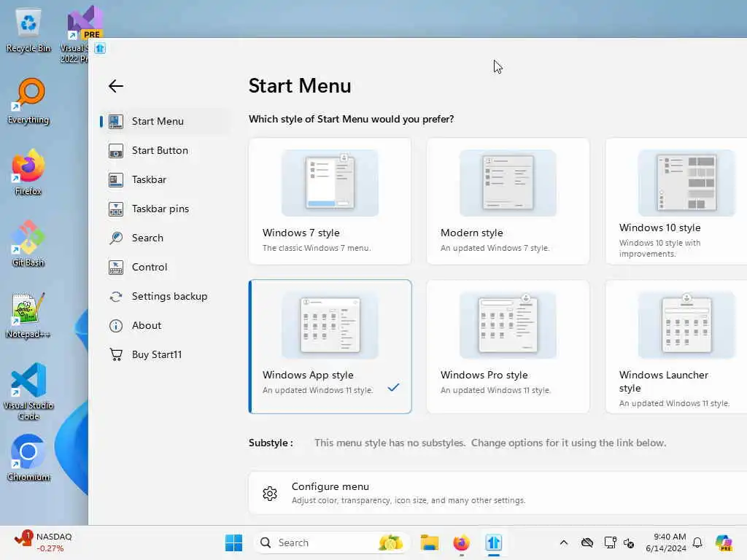Click the Windows Pro style preview image
This screenshot has width=747, height=560.
[508, 325]
